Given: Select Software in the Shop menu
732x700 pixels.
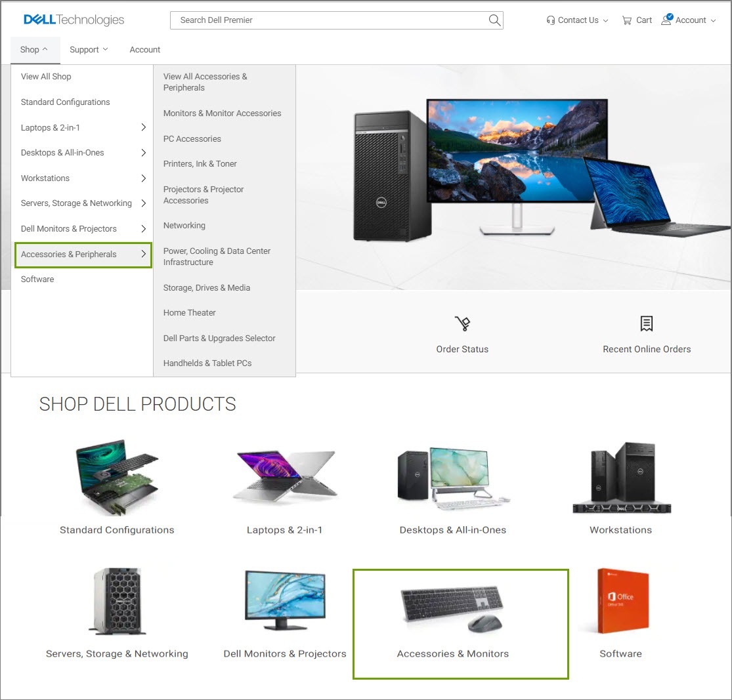Looking at the screenshot, I should coord(37,279).
